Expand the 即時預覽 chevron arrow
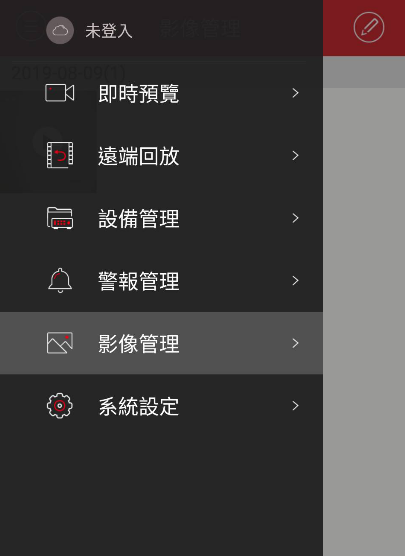 (295, 93)
